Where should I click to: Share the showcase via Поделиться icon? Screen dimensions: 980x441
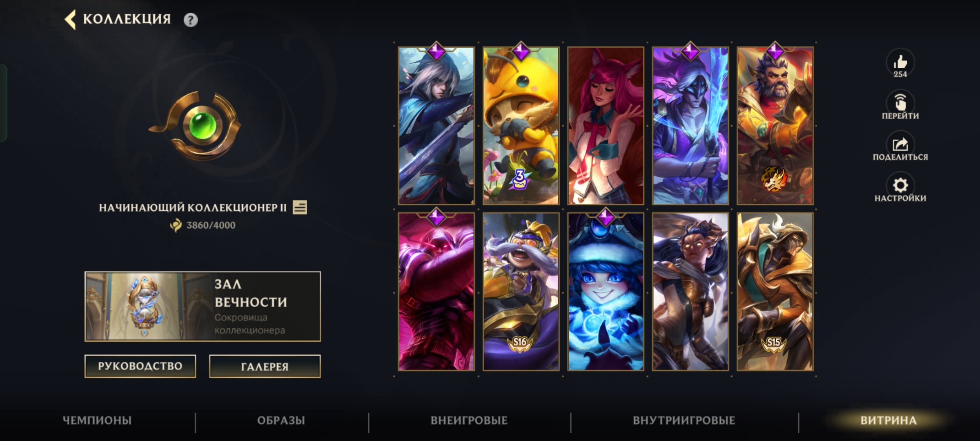coord(900,144)
